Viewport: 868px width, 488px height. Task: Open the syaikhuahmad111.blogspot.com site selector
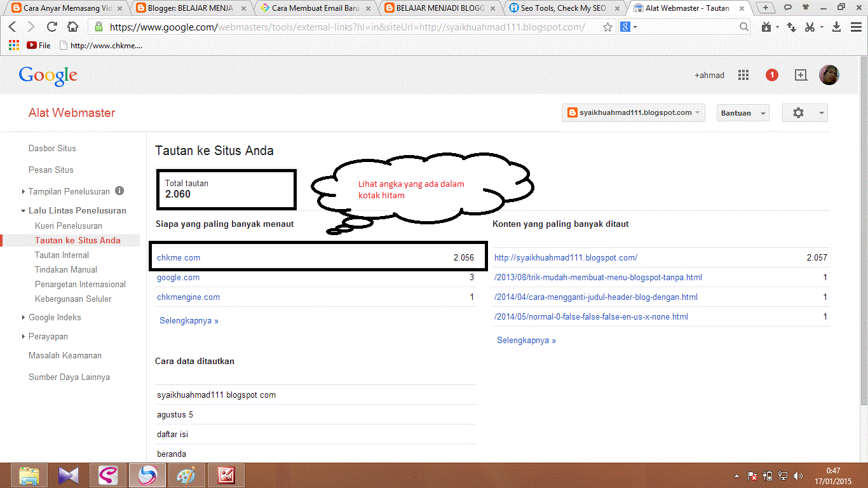tap(634, 112)
